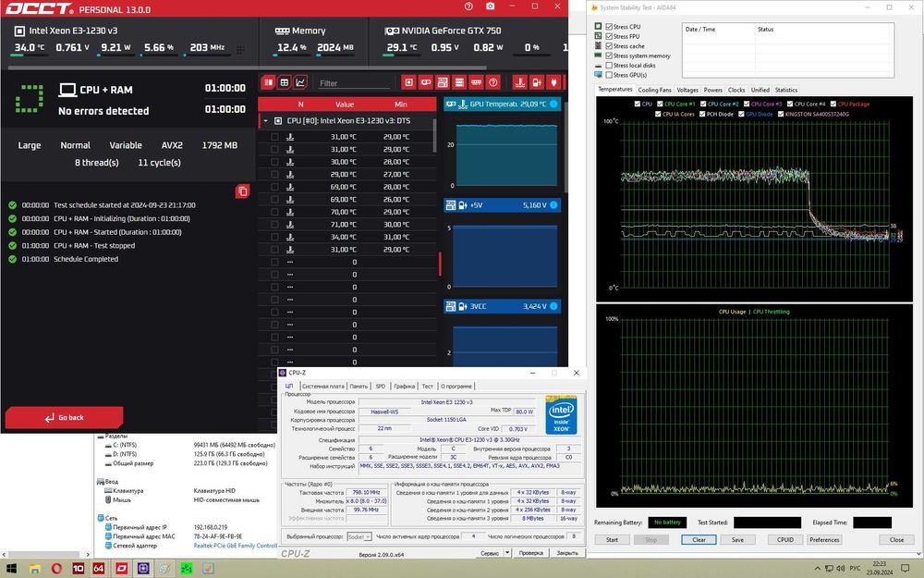Viewport: 924px width, 578px height.
Task: Copy test log with red clipboard icon
Action: (x=242, y=191)
